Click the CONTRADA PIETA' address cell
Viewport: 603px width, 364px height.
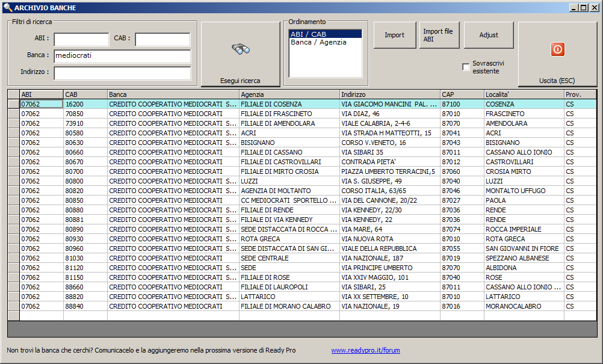[390, 162]
